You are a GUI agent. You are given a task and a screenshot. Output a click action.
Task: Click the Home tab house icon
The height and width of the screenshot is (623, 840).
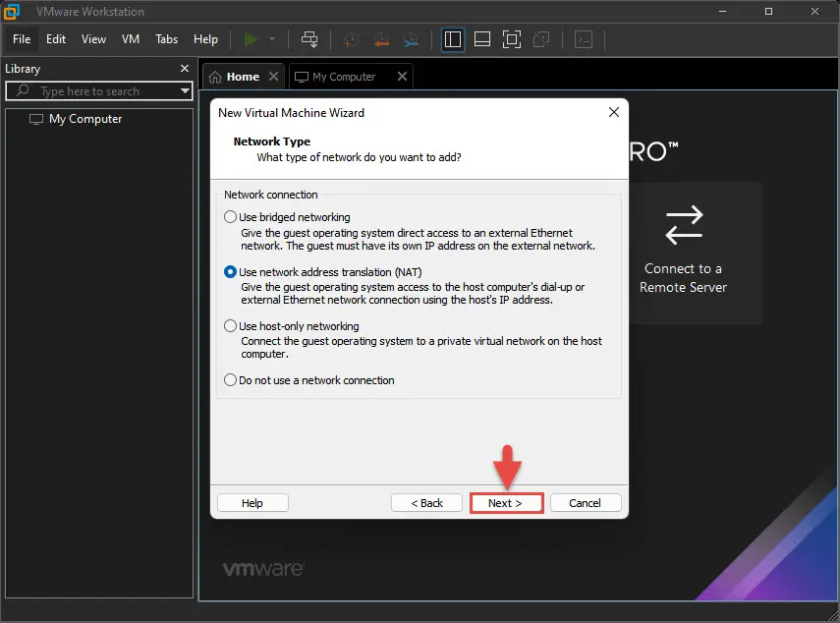click(215, 78)
